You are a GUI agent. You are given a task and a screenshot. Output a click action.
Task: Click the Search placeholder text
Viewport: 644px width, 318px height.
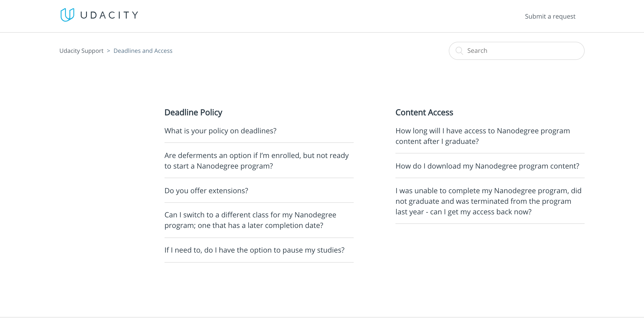tap(477, 51)
